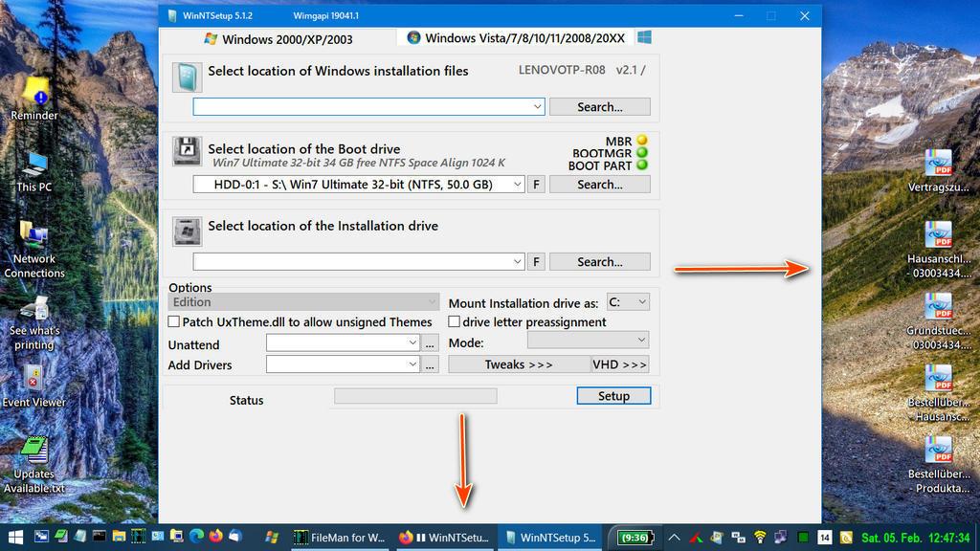Switch to Windows 2000/XP/2003 tab
The height and width of the screenshot is (551, 980).
click(x=278, y=39)
